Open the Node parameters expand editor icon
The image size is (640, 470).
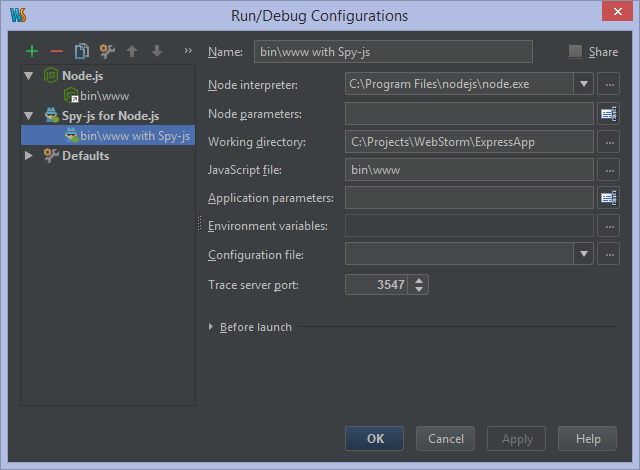pyautogui.click(x=609, y=114)
